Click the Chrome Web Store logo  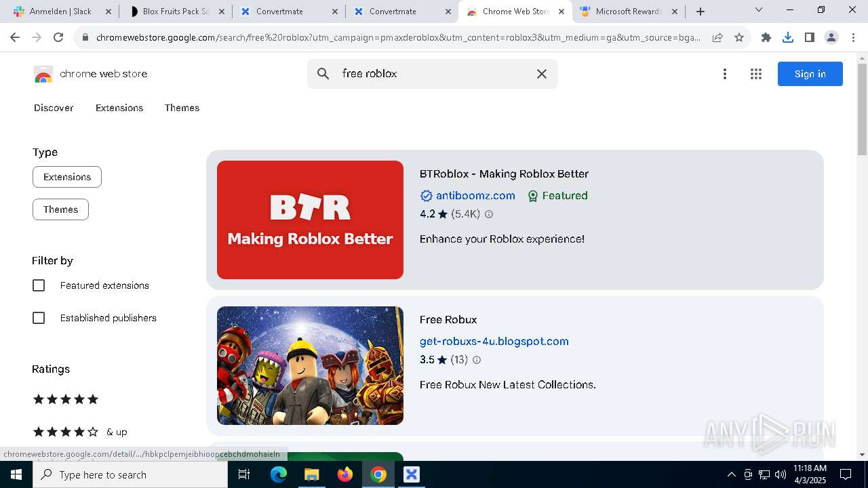click(43, 74)
